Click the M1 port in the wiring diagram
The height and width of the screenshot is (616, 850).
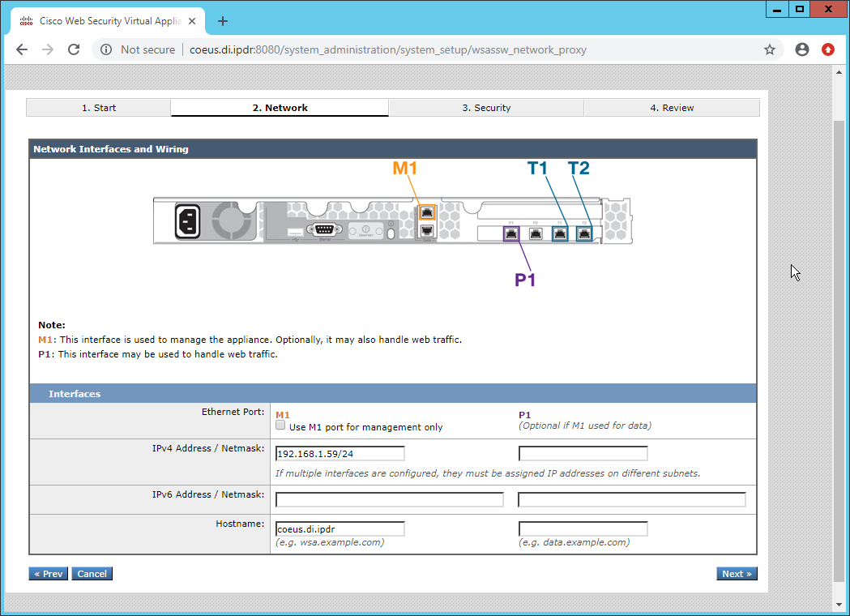click(x=427, y=212)
